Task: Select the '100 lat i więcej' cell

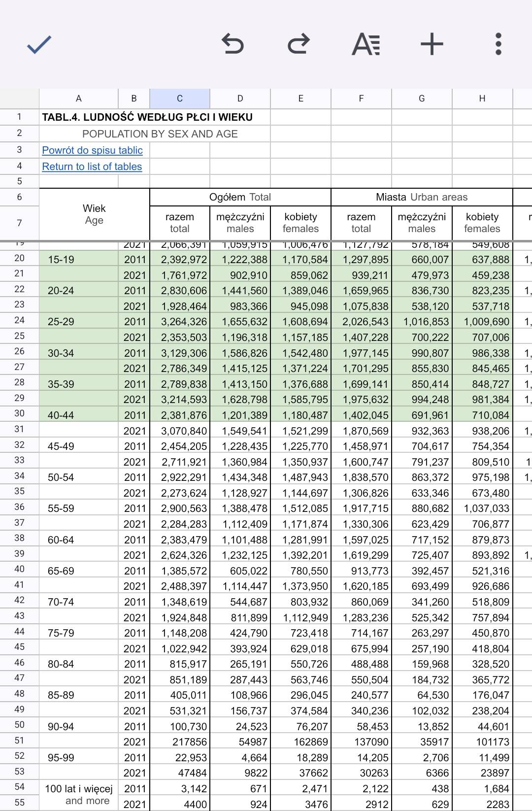Action: [79, 789]
